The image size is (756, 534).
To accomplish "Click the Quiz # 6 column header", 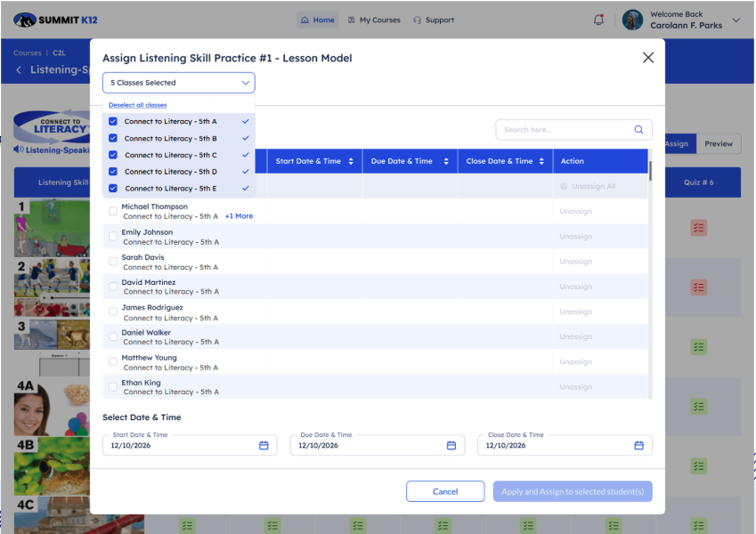I will 699,182.
